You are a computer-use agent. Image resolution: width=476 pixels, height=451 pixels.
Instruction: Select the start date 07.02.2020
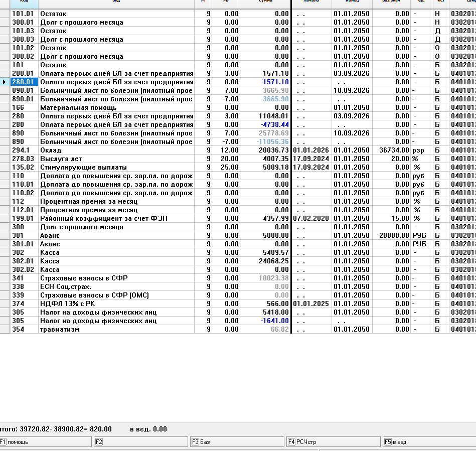(311, 218)
